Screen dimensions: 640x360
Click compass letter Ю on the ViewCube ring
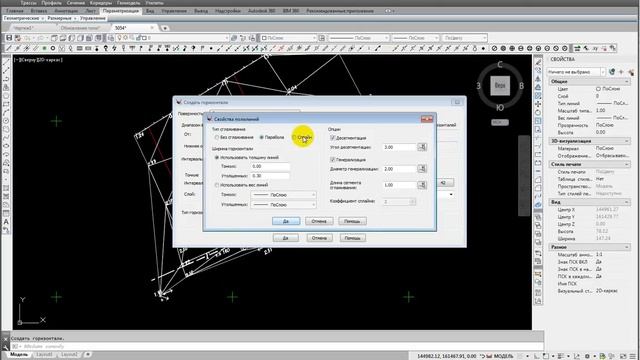click(x=500, y=108)
